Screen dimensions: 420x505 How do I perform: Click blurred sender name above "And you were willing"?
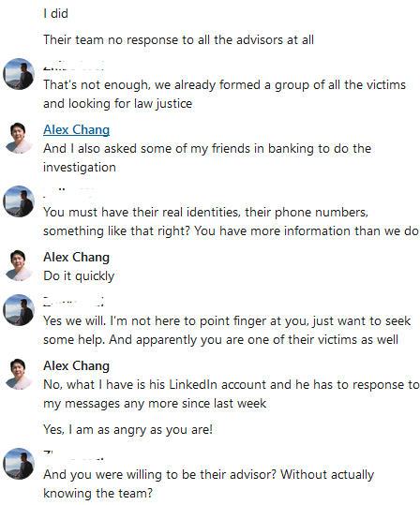click(73, 455)
